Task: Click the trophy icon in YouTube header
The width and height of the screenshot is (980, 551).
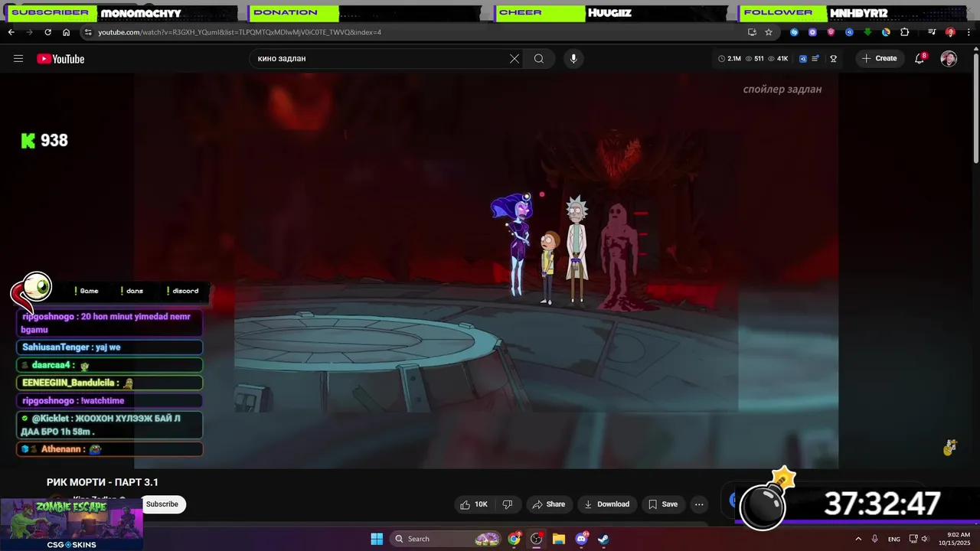Action: [834, 59]
